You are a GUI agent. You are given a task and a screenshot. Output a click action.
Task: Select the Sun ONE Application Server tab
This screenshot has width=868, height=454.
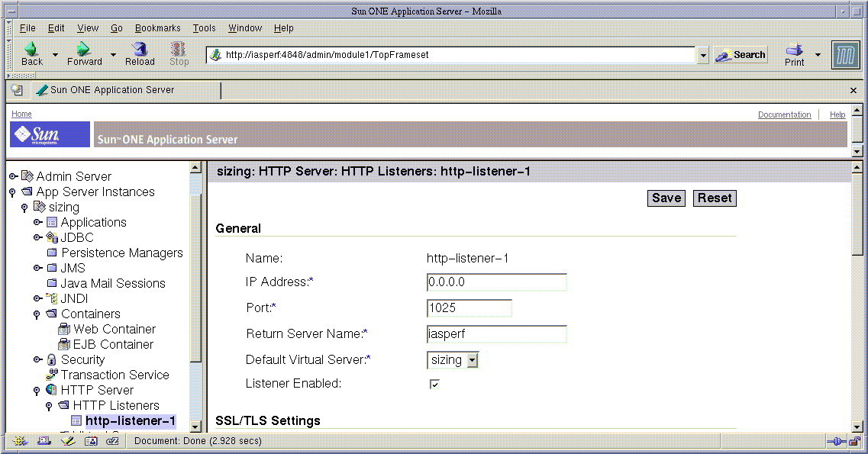[127, 90]
